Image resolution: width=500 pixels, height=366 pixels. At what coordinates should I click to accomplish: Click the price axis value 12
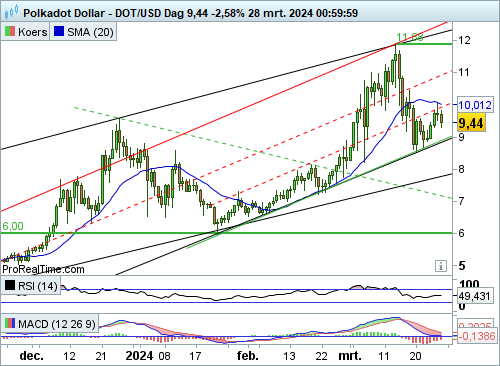coord(465,40)
